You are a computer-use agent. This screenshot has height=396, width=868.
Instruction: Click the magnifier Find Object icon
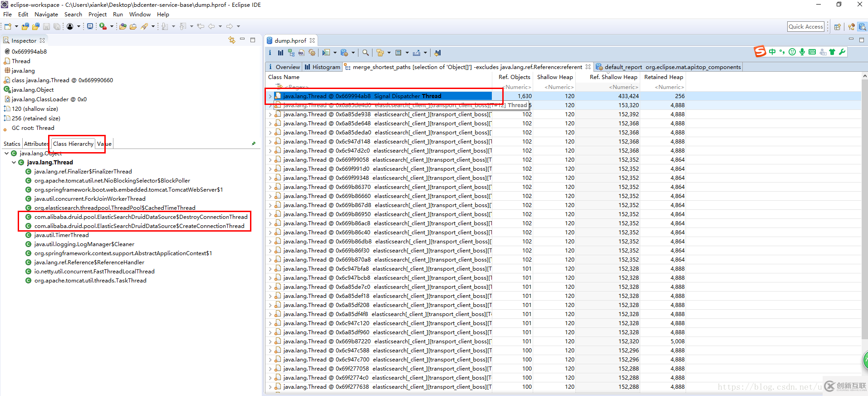[366, 53]
